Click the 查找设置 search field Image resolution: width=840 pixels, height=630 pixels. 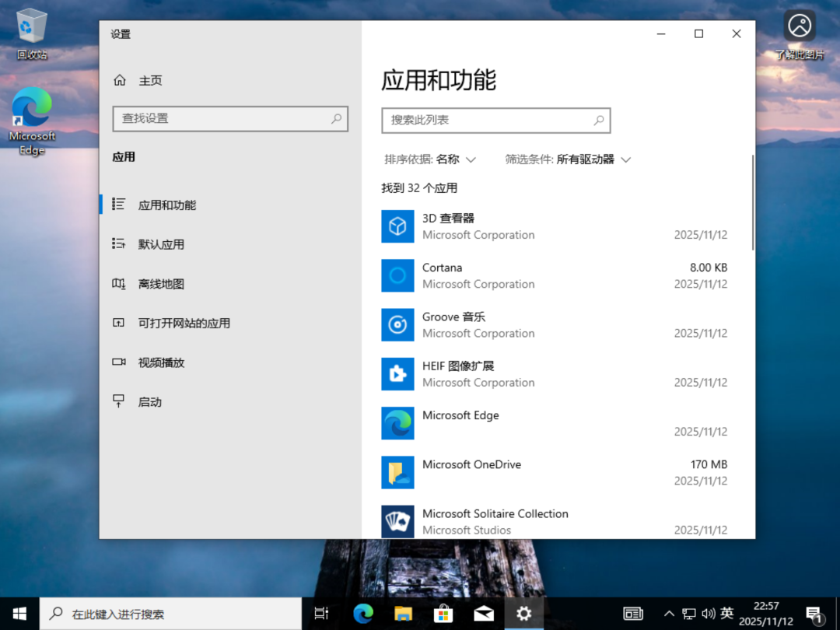(230, 118)
